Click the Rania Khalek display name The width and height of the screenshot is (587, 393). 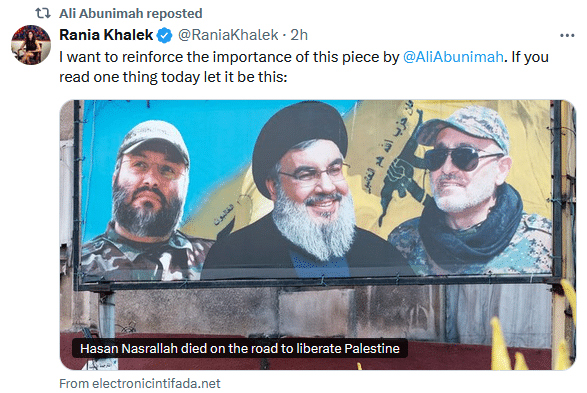pos(106,35)
